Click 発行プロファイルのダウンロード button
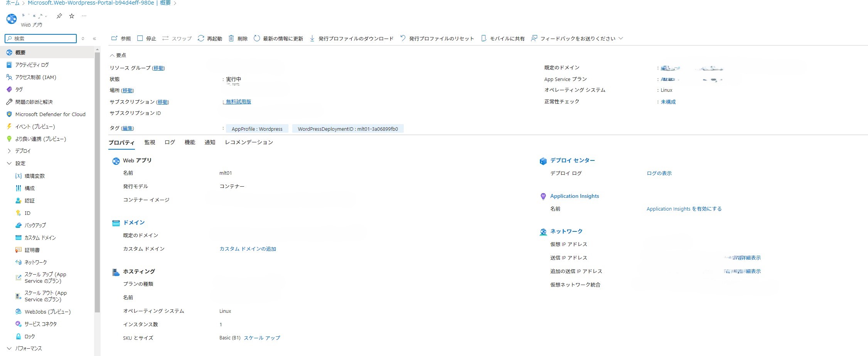The height and width of the screenshot is (356, 868). [351, 39]
